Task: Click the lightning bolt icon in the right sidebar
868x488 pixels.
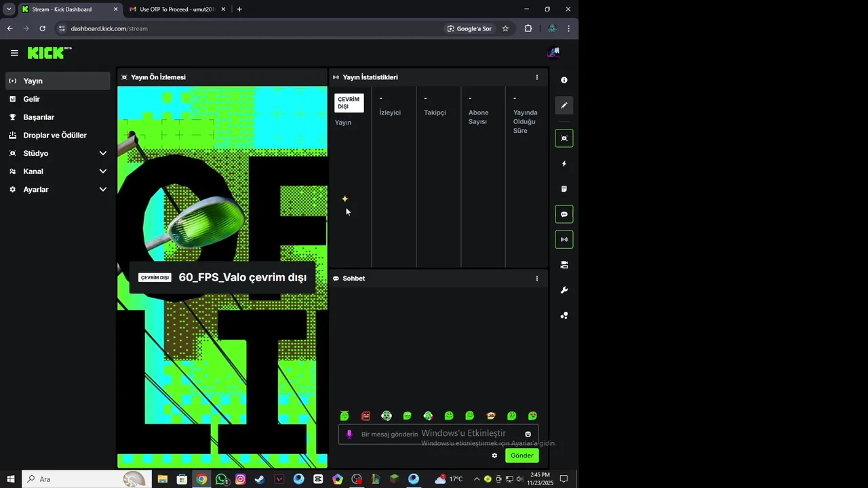Action: 564,163
